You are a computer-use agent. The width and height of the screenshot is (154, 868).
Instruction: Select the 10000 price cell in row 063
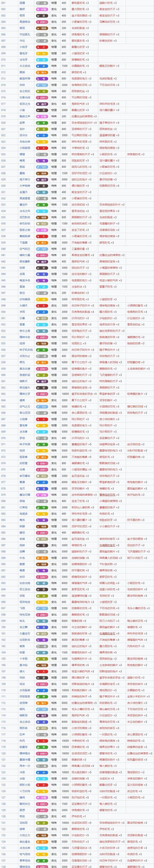pos(65,393)
